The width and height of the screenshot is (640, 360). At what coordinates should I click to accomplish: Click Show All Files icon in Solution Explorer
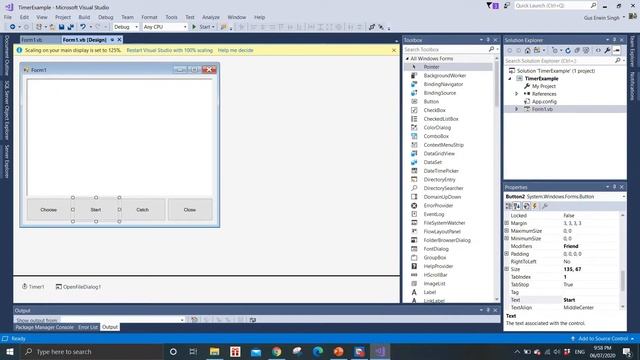pyautogui.click(x=586, y=51)
